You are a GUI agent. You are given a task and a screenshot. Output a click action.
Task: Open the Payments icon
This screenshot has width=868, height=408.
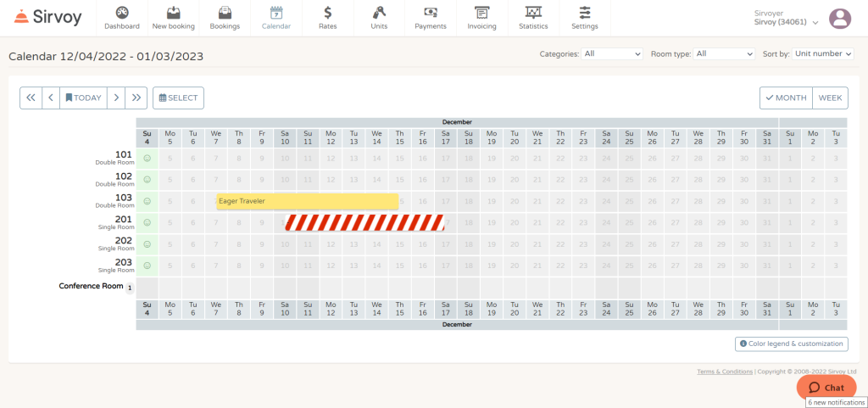pos(431,13)
